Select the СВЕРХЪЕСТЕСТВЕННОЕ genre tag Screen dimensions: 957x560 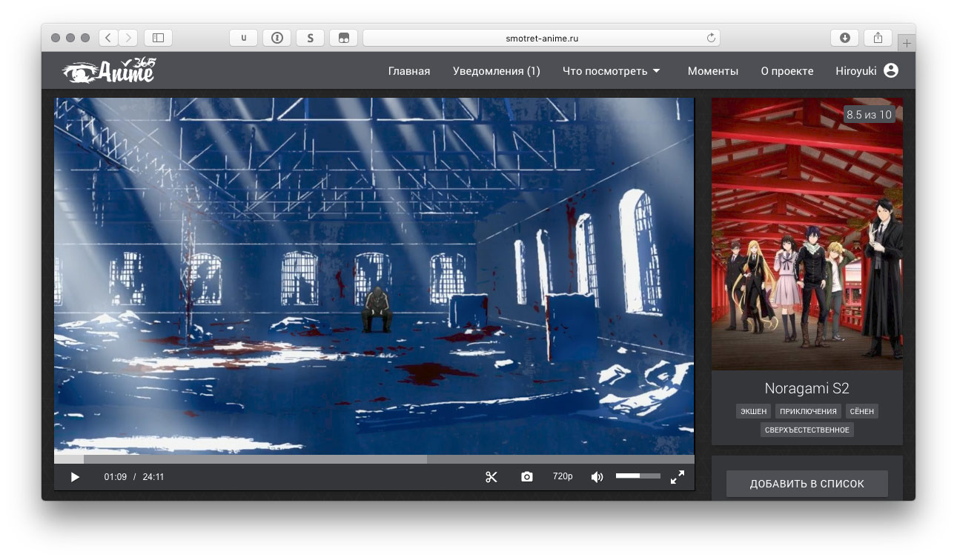point(807,430)
